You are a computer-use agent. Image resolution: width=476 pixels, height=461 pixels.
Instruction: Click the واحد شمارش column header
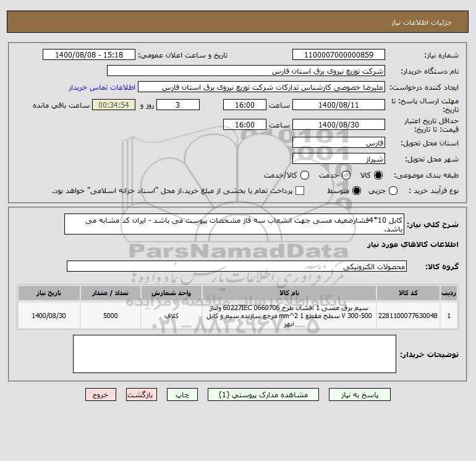coord(171,293)
